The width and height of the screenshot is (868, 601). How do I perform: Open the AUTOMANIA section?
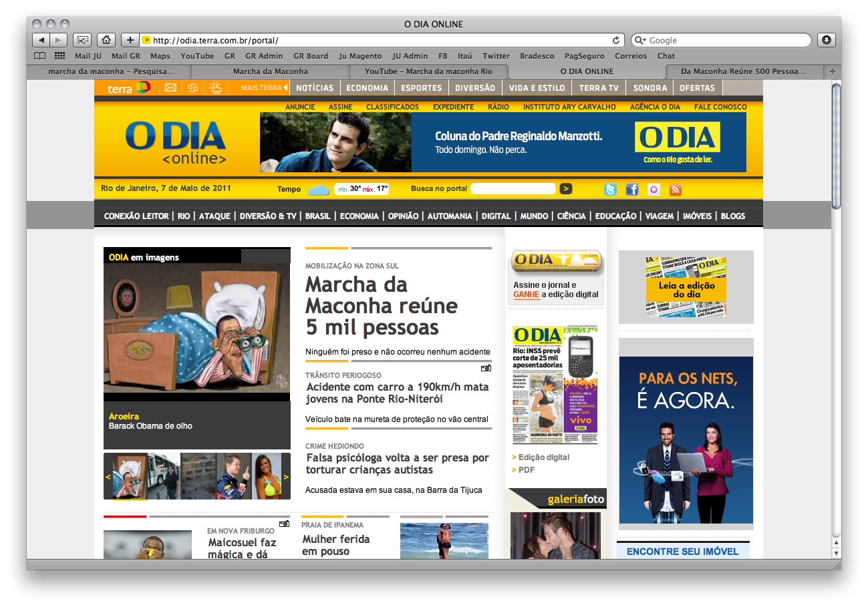click(x=449, y=216)
